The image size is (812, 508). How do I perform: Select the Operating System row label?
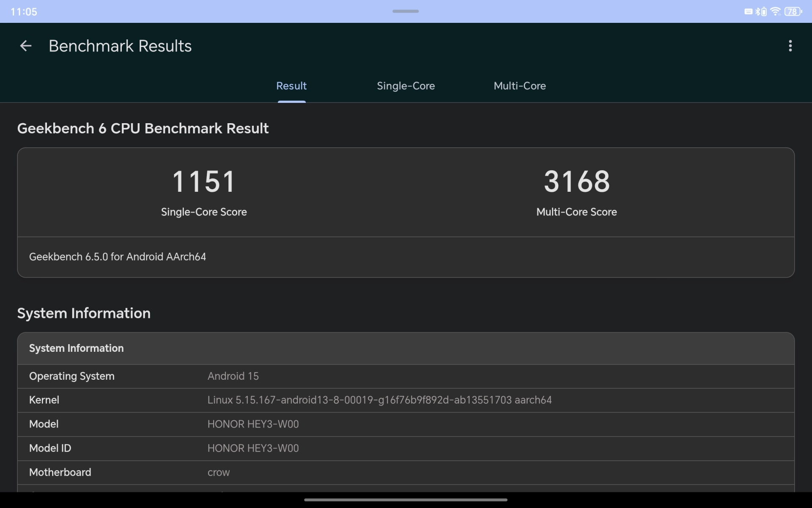72,376
